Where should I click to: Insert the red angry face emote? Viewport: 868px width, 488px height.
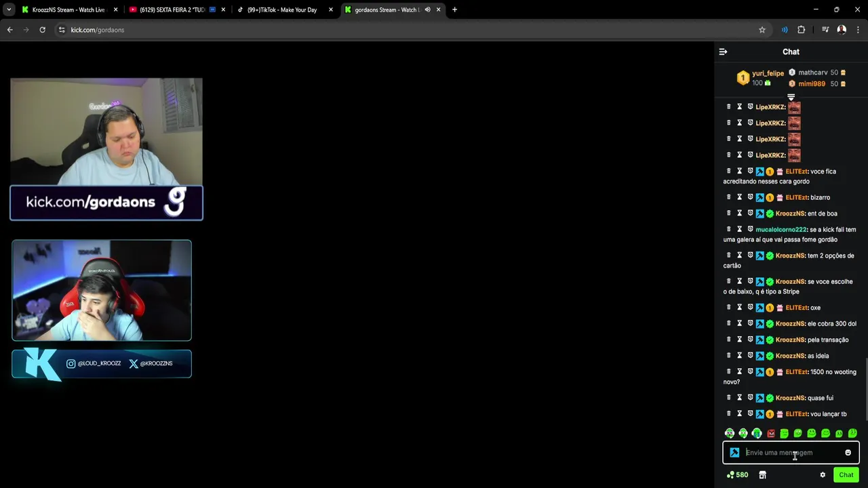click(x=770, y=433)
